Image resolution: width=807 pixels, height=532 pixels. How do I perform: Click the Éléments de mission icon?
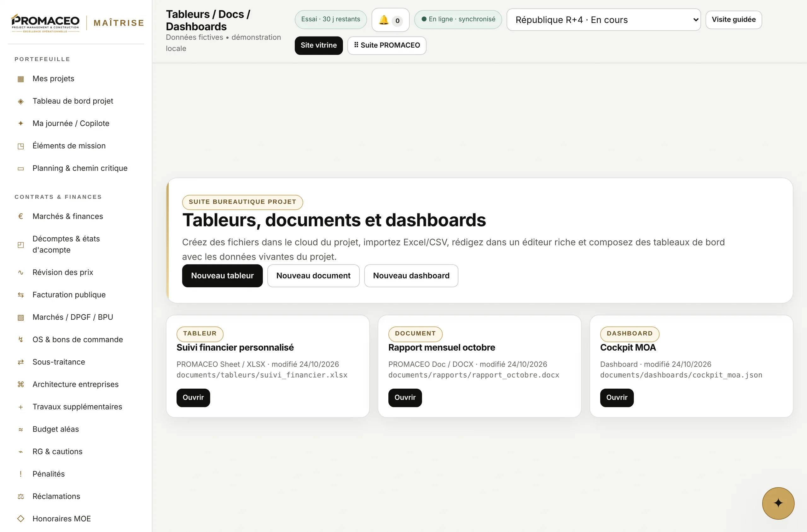tap(21, 146)
